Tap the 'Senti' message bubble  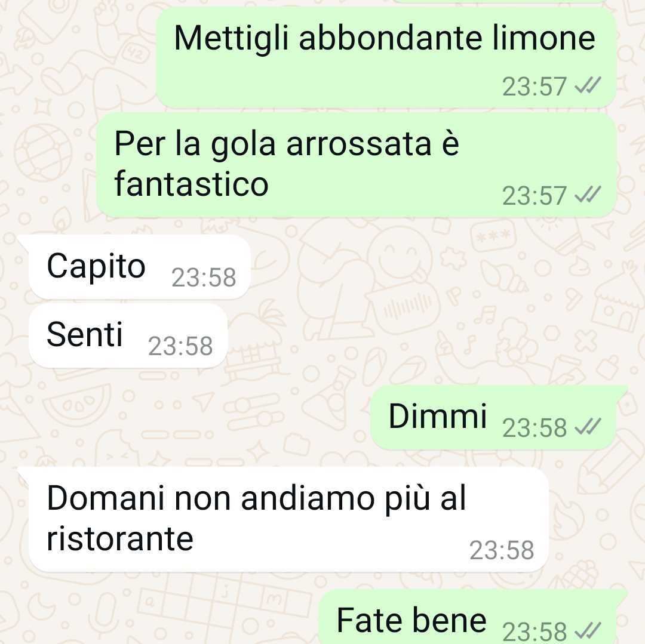[x=128, y=336]
